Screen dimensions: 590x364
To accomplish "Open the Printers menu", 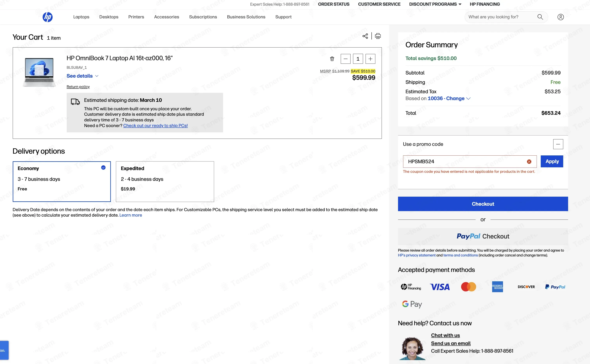I will click(136, 17).
